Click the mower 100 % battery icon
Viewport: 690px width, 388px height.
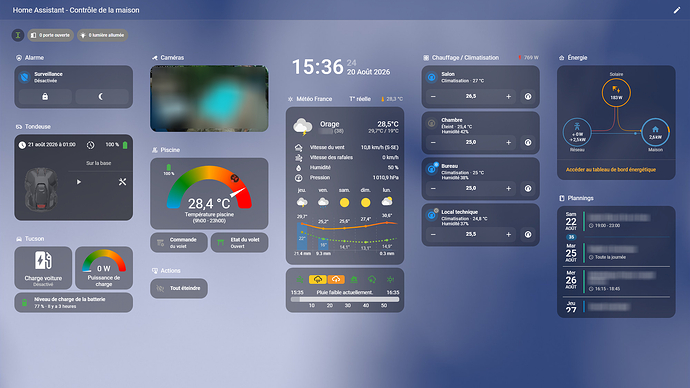coord(125,145)
